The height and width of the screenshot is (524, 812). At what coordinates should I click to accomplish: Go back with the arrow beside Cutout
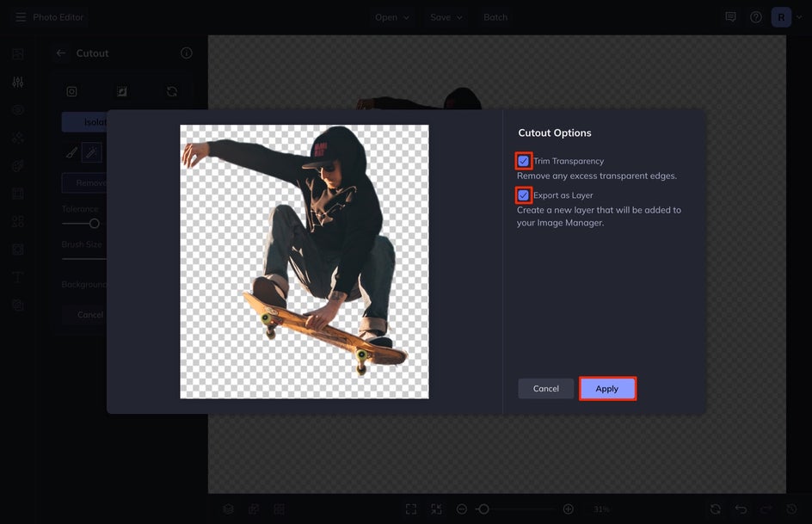click(61, 52)
